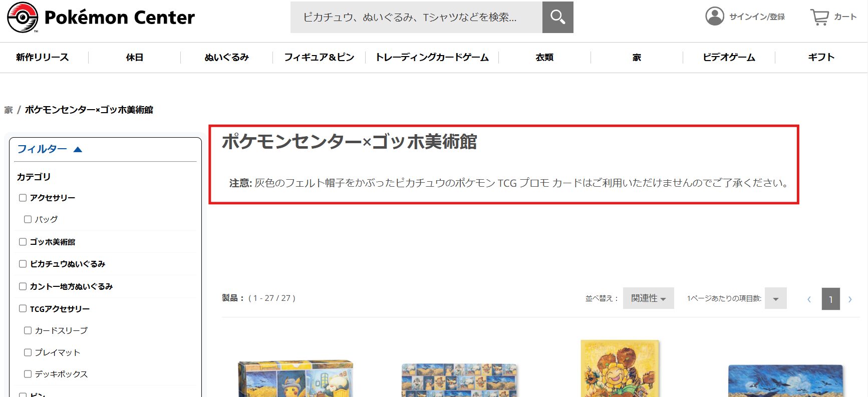The width and height of the screenshot is (868, 397).
Task: Go to next page arrow
Action: pos(850,299)
